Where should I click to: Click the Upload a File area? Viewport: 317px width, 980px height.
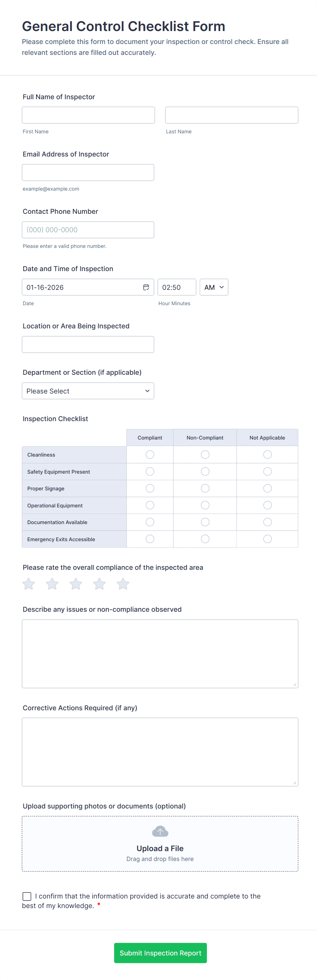point(160,848)
